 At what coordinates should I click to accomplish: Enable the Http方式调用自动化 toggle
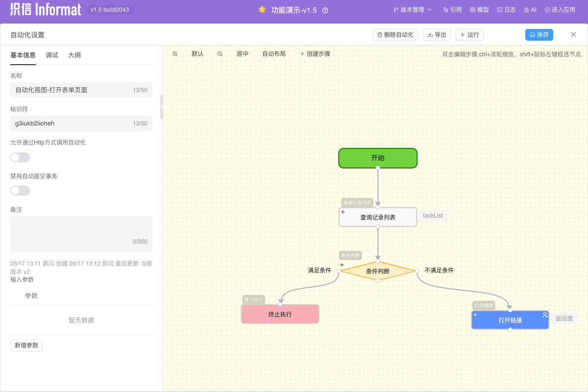[x=20, y=157]
